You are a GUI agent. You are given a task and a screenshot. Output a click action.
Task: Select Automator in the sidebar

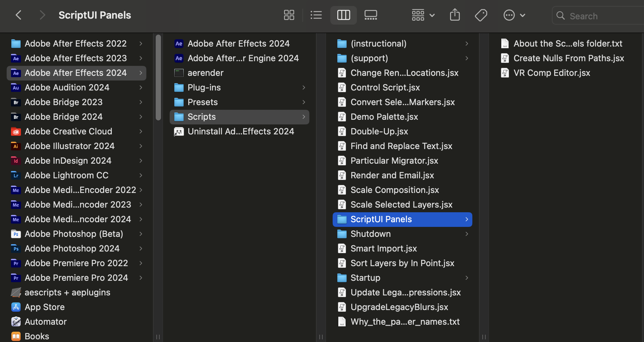[45, 321]
